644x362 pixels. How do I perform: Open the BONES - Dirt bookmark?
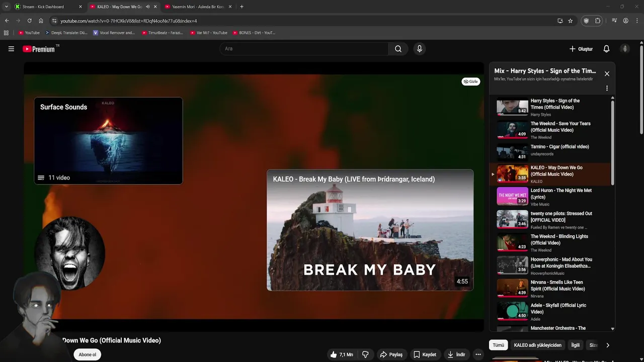tap(254, 33)
